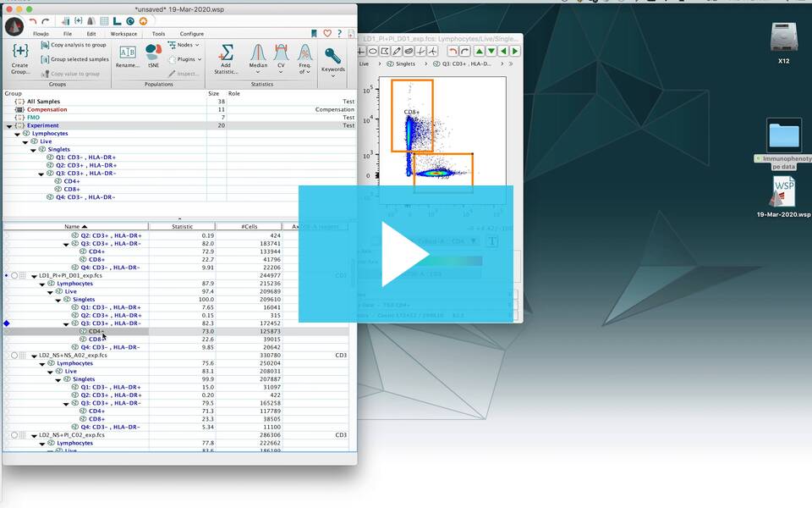Switch to the Configure tab
812x508 pixels.
click(192, 34)
